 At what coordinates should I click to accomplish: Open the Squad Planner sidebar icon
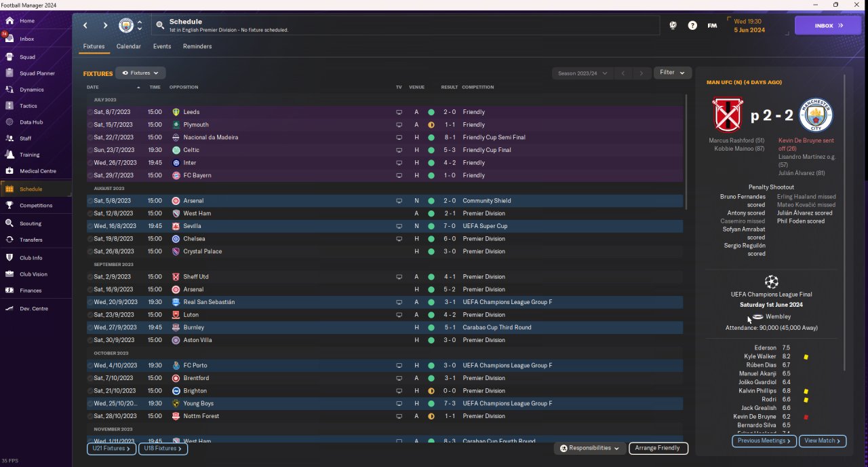9,73
